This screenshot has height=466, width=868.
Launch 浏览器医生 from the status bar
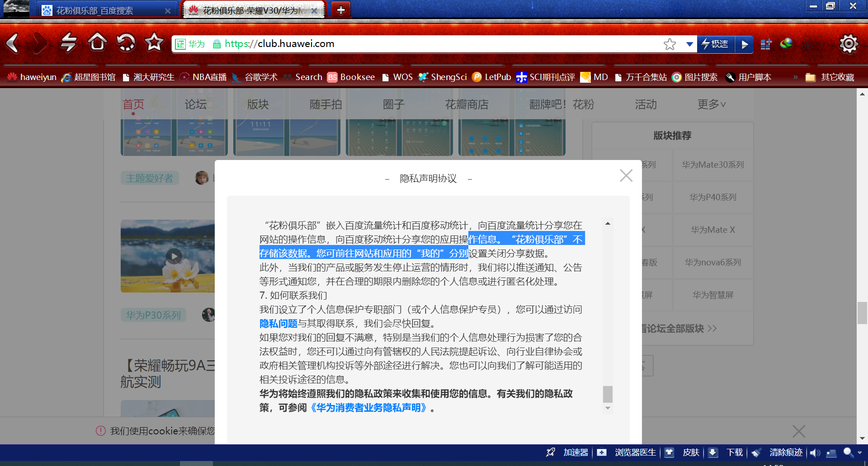(634, 452)
